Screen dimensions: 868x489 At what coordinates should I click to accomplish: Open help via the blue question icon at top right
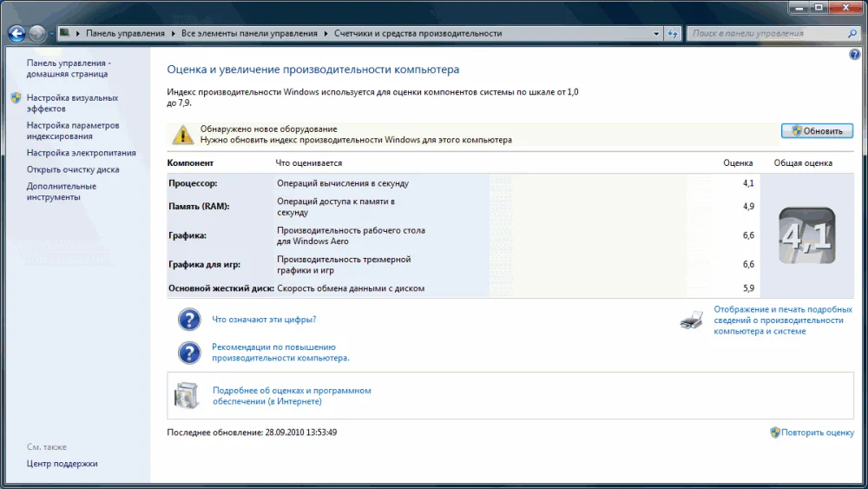point(855,54)
